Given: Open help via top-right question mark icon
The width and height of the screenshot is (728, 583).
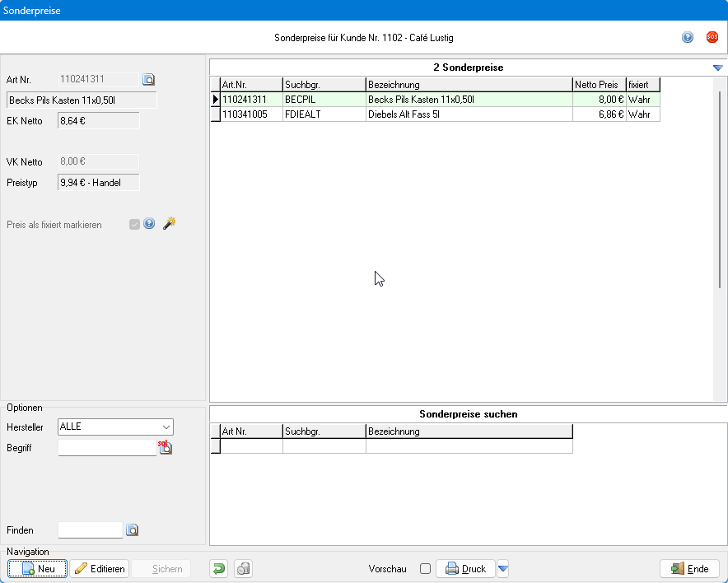Looking at the screenshot, I should click(688, 37).
